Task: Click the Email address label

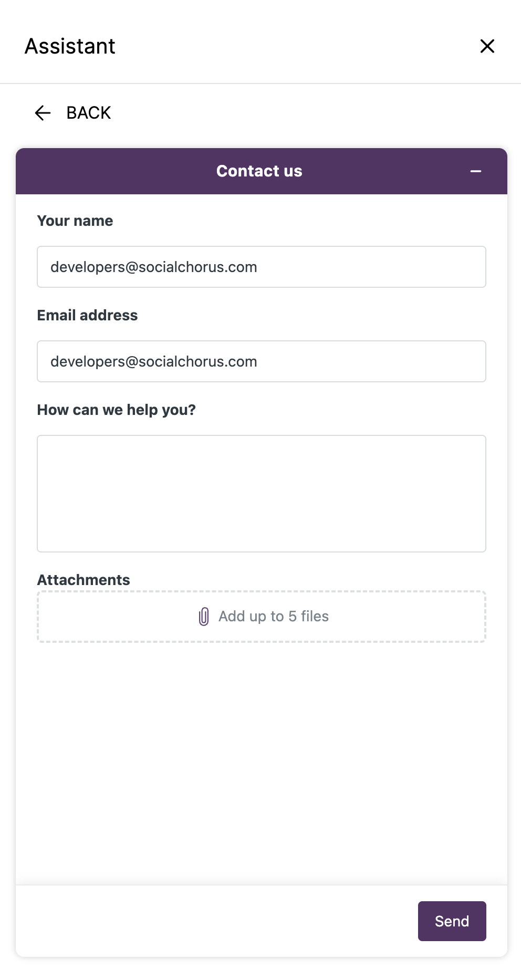Action: [x=87, y=315]
